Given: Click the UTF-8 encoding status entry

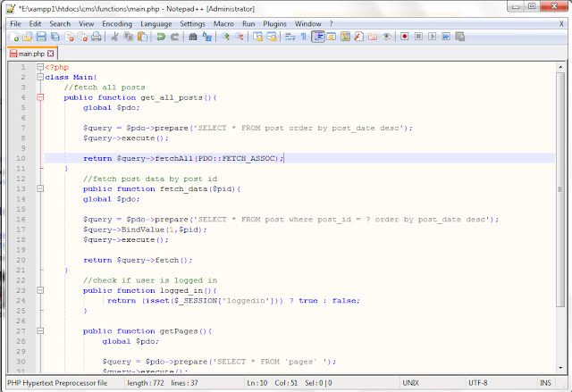Looking at the screenshot, I should coord(478,383).
